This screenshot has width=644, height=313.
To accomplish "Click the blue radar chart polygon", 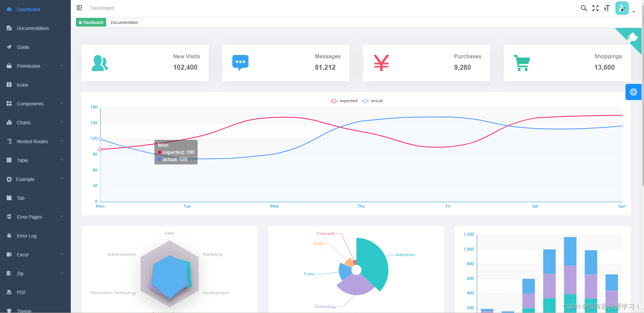I will [x=170, y=277].
